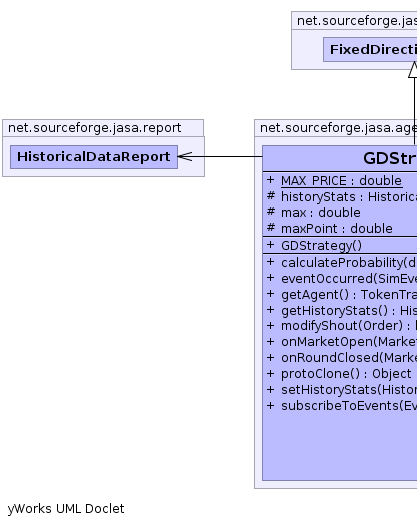Click the HistoricalDataReport class box
Image resolution: width=417 pixels, height=526 pixels.
pos(94,157)
